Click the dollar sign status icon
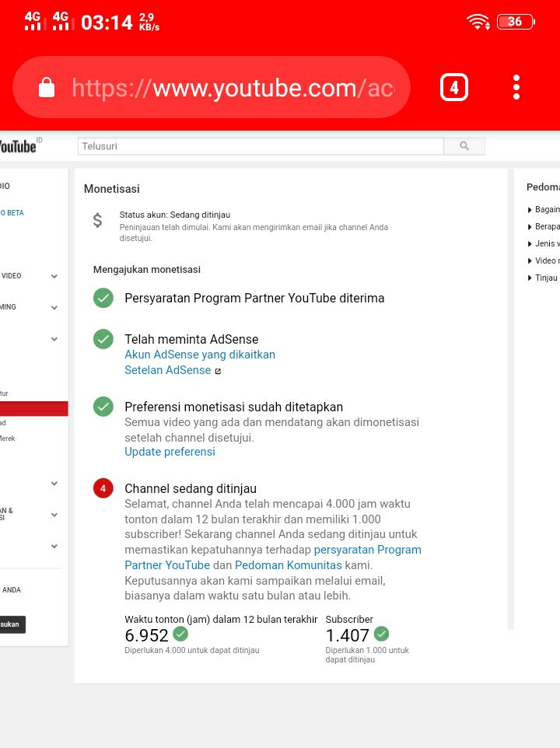 (97, 220)
